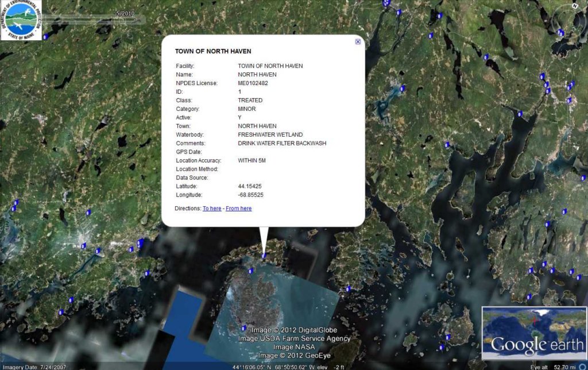Click the "GPS Date:" field label
Viewport: 588px width, 370px height.
coord(188,152)
